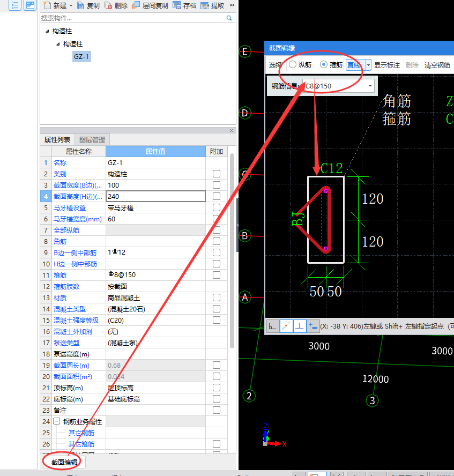This screenshot has width=454, height=476.
Task: Click the 新建 (New) component icon
Action: [x=47, y=5]
